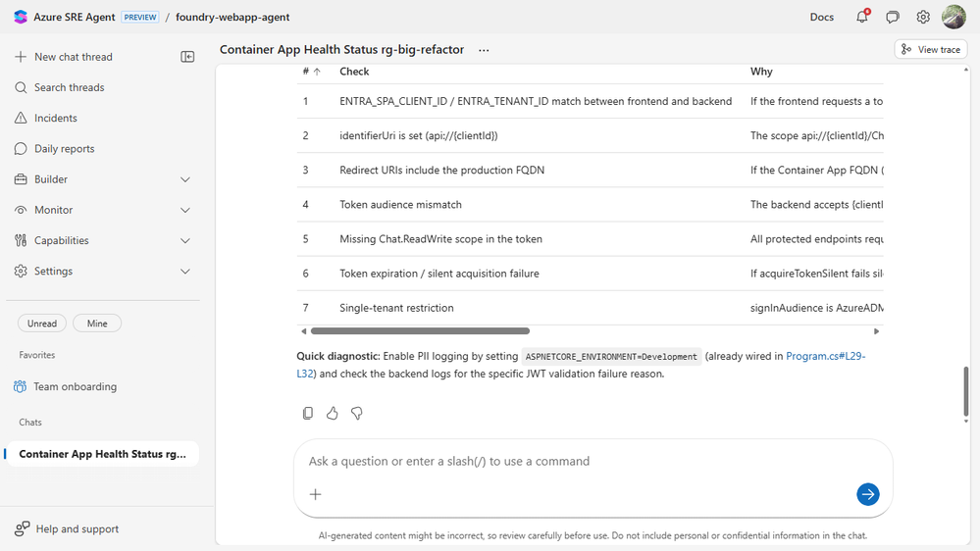Click row 'ENTRA_SPA_CLIENT_ID / ENTRA_TENANT_ID match'

[x=590, y=101]
